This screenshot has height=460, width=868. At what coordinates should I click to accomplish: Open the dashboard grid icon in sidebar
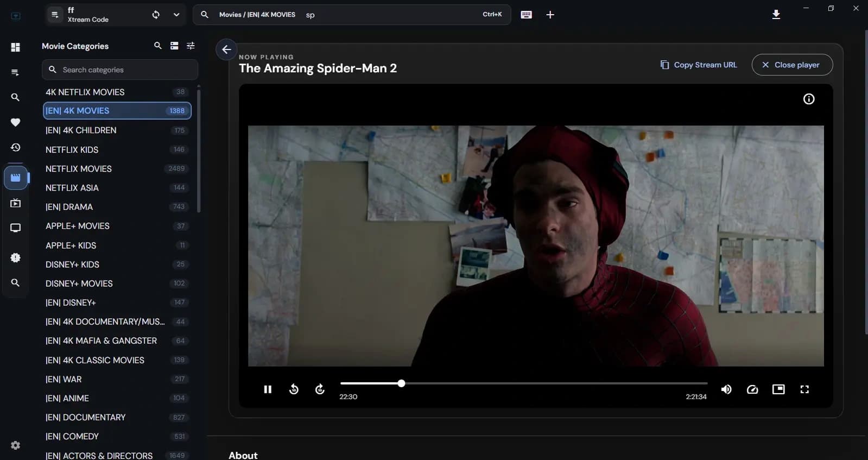[15, 47]
